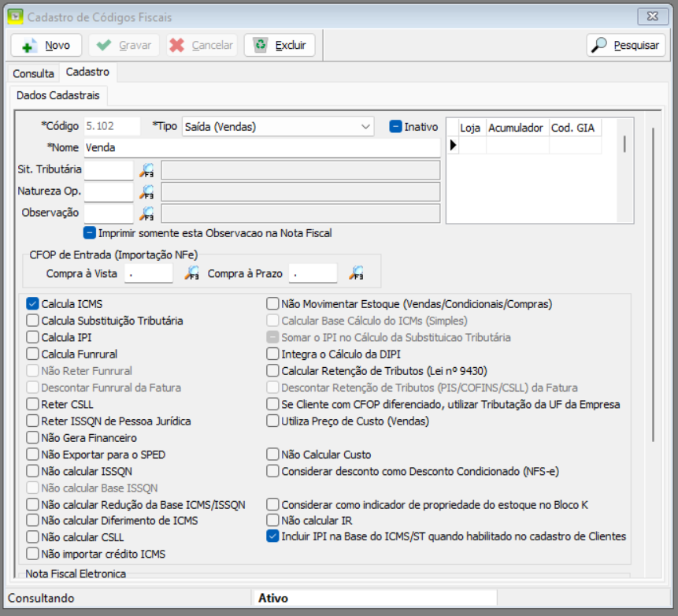Check the Não calcular CSLL checkbox
Screen dimensions: 678x616
click(32, 537)
